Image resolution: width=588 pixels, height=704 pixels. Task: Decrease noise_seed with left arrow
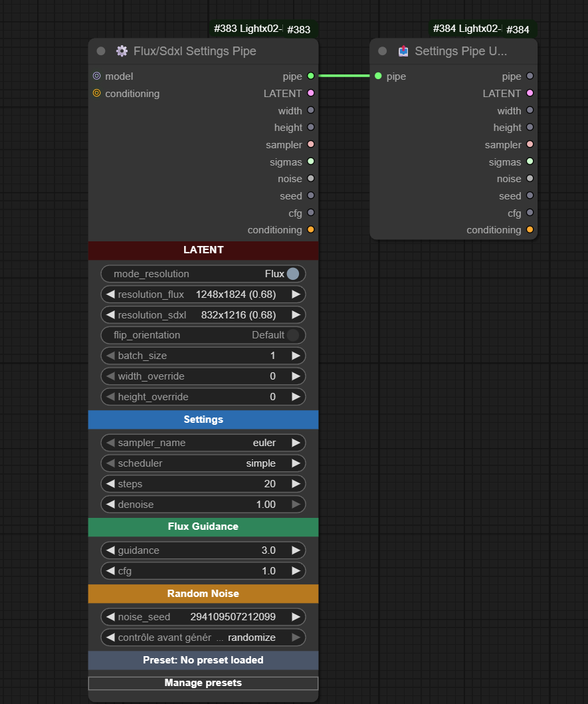tap(110, 617)
